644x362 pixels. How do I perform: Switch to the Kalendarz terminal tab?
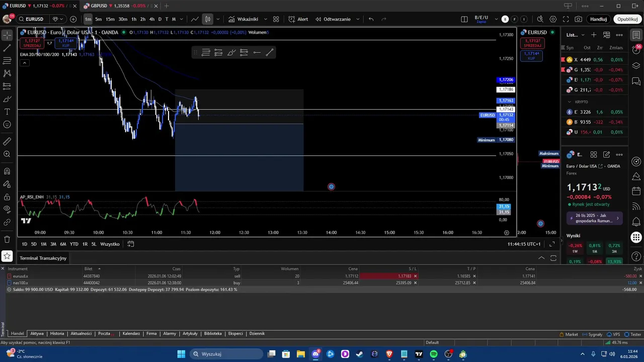pyautogui.click(x=131, y=333)
